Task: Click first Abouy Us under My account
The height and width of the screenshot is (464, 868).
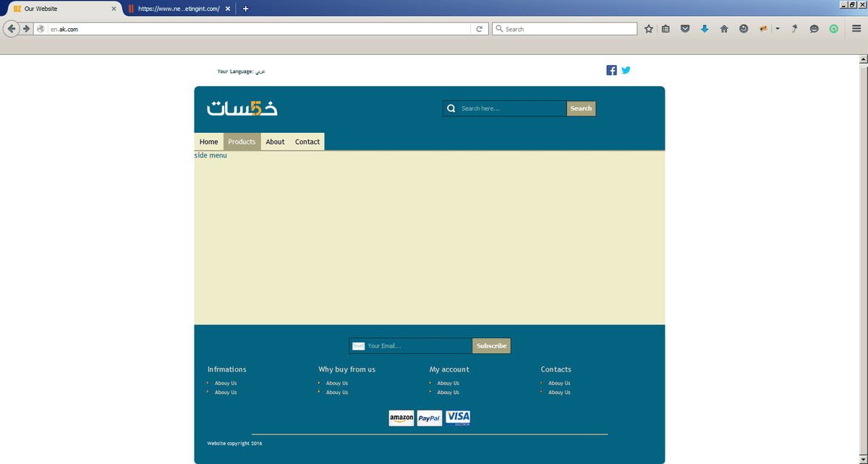Action: 448,383
